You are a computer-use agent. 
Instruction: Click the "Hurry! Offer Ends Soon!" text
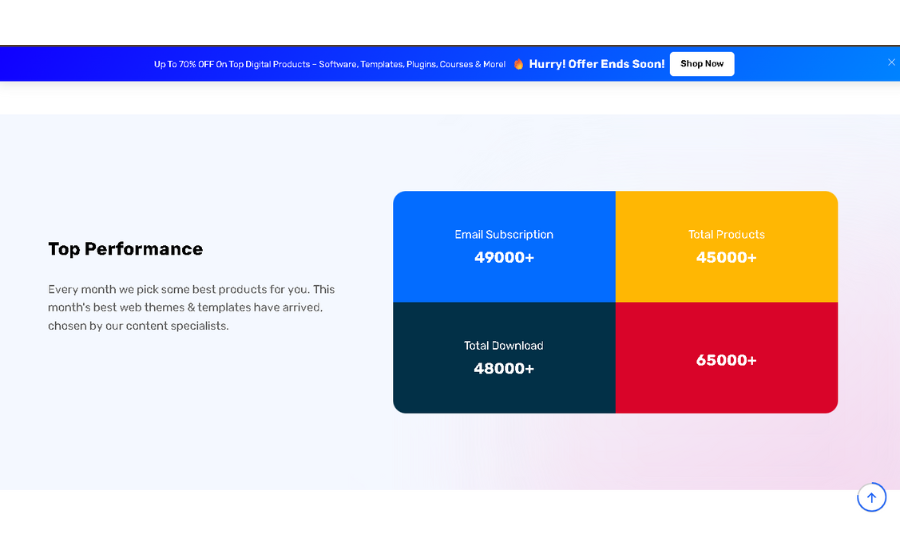click(x=596, y=64)
